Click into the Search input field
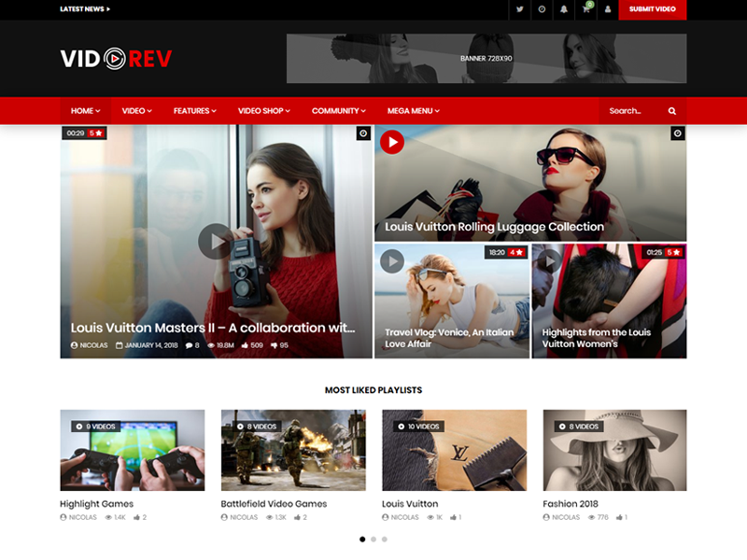The width and height of the screenshot is (747, 560). pyautogui.click(x=634, y=111)
